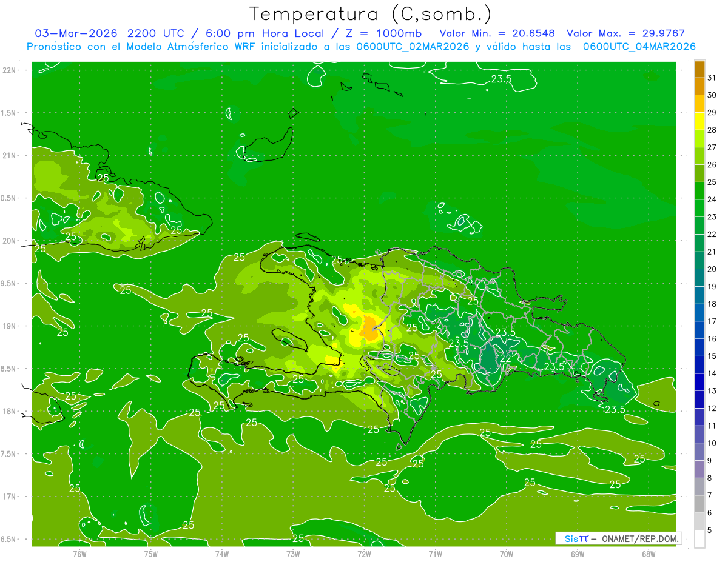The height and width of the screenshot is (562, 728).
Task: Click the '71W' longitude axis label
Action: tap(435, 554)
